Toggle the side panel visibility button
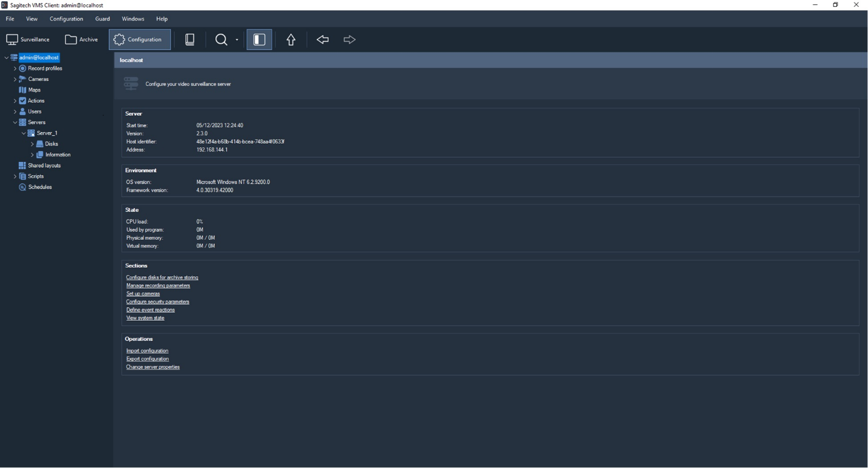The width and height of the screenshot is (868, 468). tap(259, 40)
